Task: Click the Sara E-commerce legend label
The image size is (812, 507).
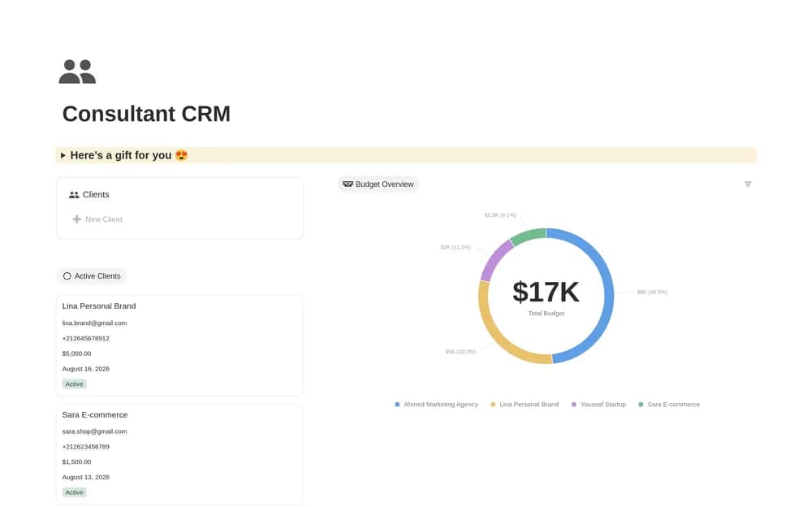Action: coord(673,405)
